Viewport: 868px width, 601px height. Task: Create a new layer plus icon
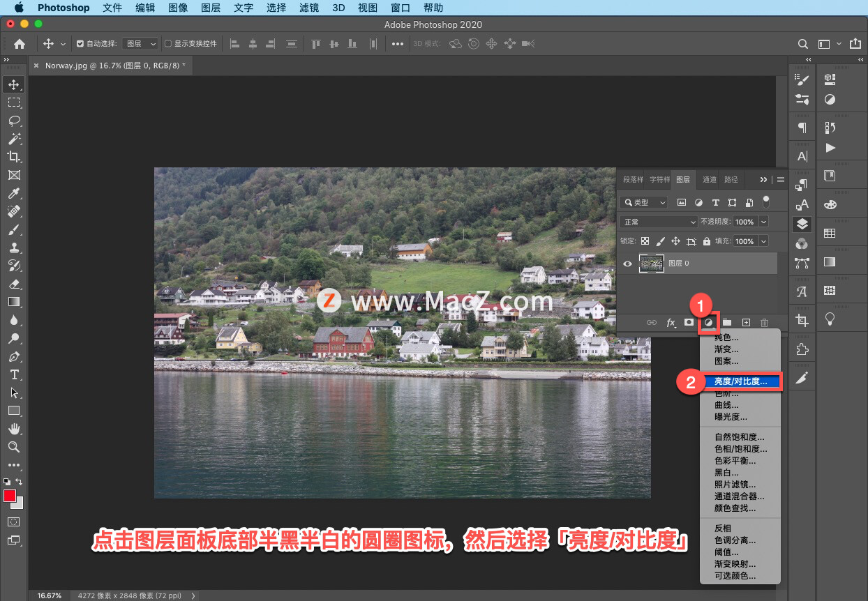746,323
